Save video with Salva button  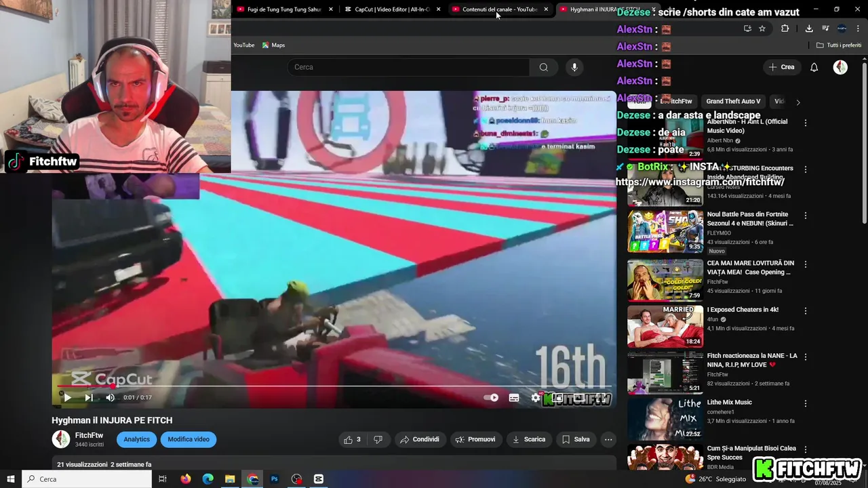(x=576, y=439)
